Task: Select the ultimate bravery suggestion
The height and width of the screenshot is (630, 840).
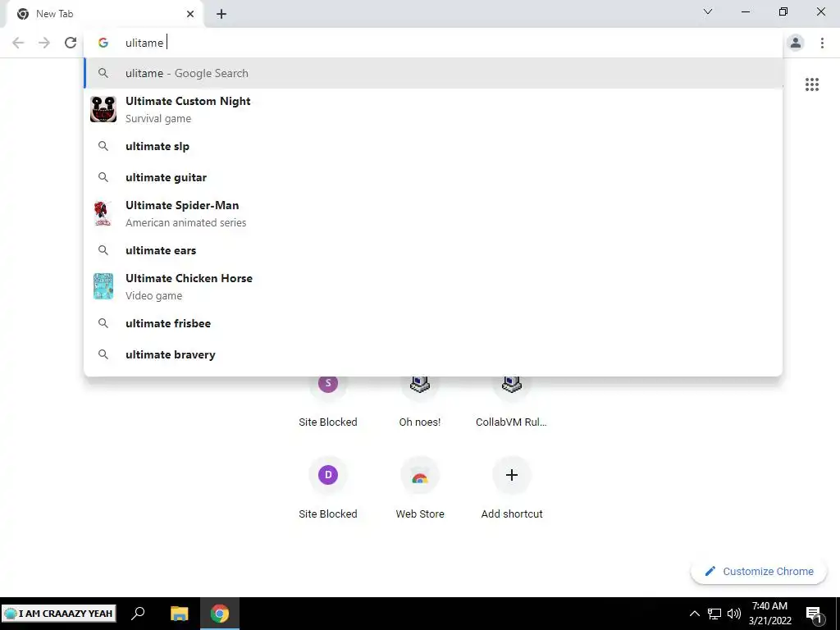Action: [x=433, y=354]
